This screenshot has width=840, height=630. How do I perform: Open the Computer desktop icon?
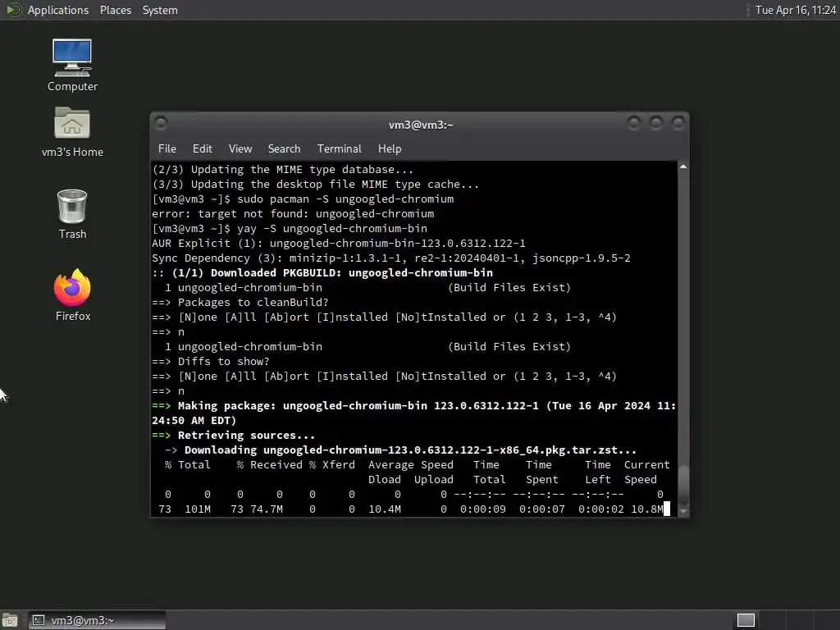[72, 65]
